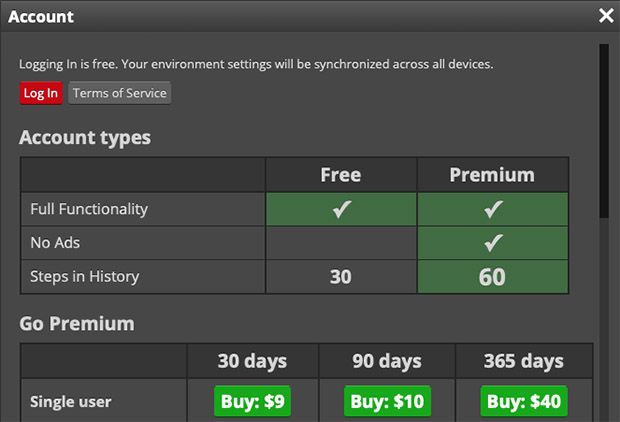Click the Logging In is free message
This screenshot has height=422, width=620.
[256, 64]
